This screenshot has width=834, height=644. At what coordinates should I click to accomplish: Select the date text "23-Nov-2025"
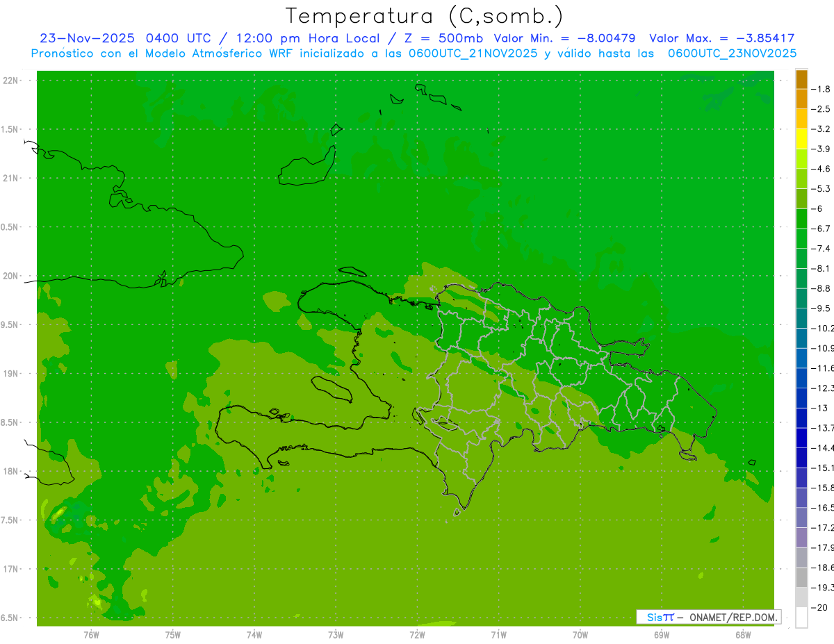coord(87,38)
